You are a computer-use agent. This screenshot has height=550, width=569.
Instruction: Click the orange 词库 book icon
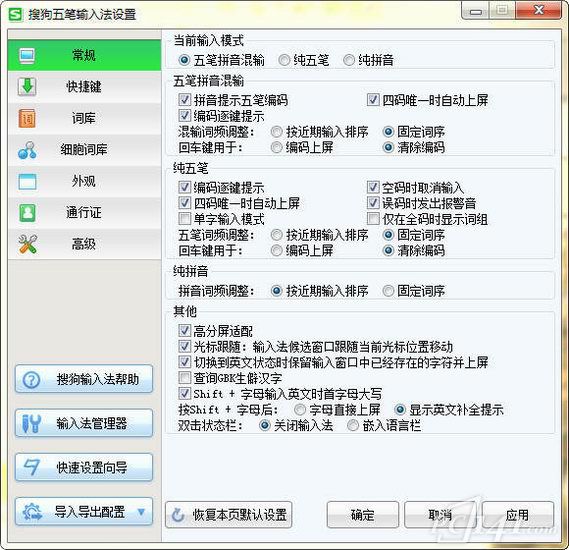(27, 118)
